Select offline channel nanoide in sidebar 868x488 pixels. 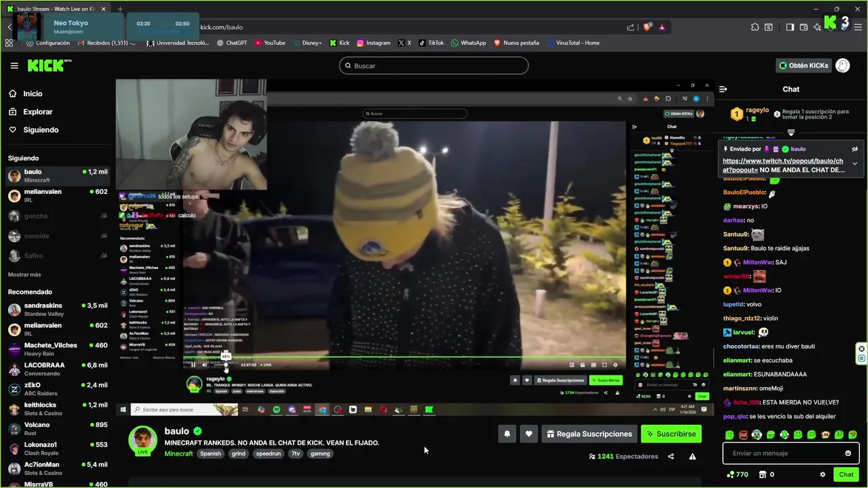tap(58, 236)
